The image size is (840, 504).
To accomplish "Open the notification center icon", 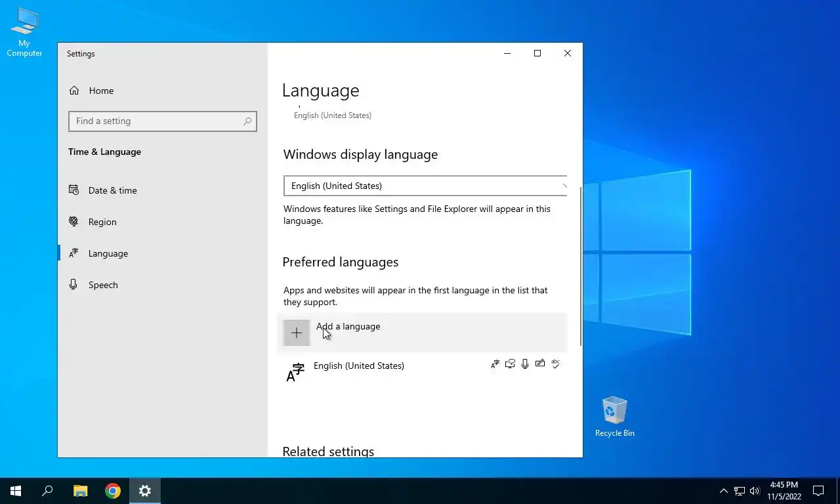I will click(x=818, y=491).
